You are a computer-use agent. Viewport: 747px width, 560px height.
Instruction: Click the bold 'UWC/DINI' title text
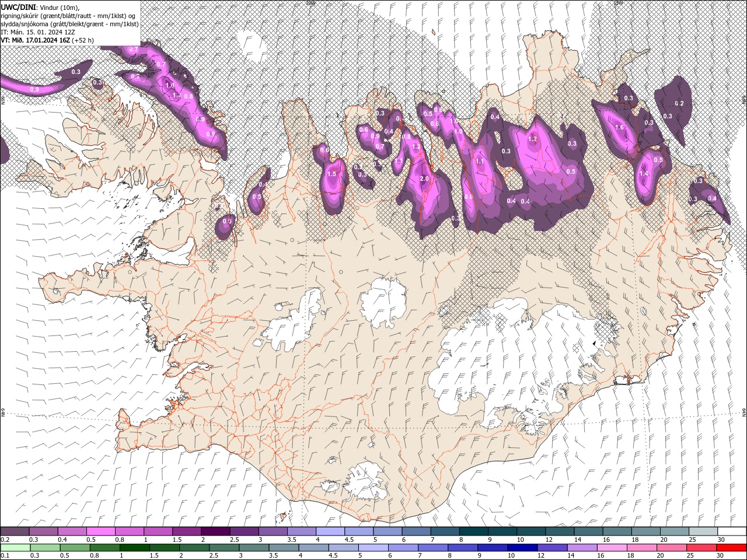(x=19, y=7)
